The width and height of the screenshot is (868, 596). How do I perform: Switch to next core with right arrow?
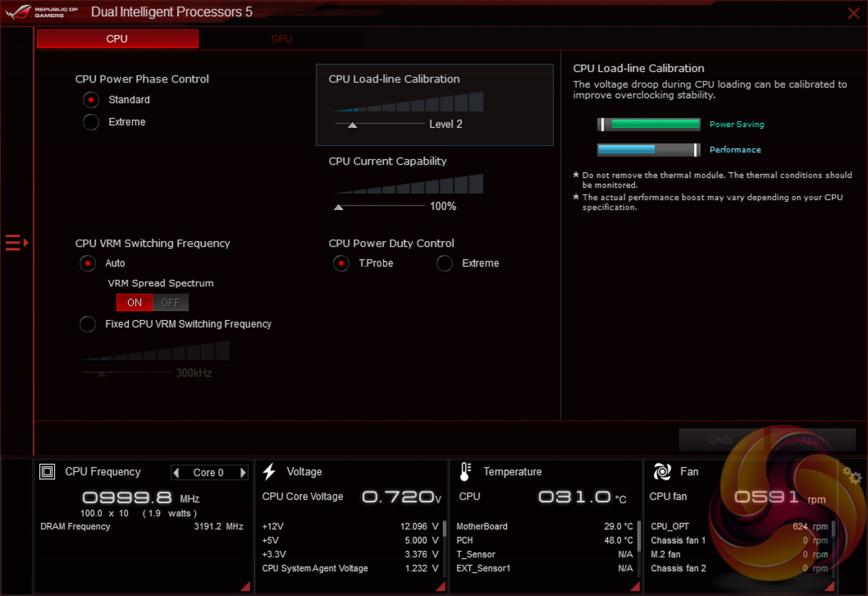[243, 472]
